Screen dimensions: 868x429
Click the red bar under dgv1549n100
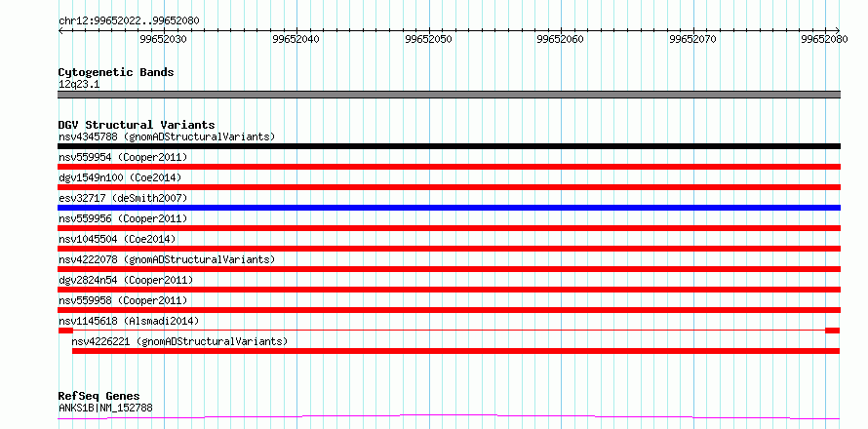449,187
